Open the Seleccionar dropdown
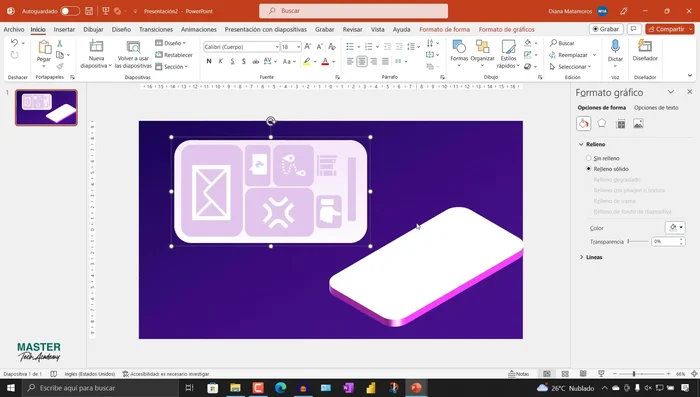Viewport: 700px width, 397px height. click(x=570, y=67)
